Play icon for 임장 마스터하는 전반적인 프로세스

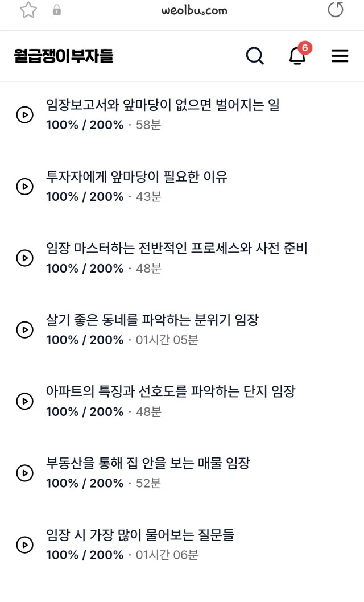(x=25, y=258)
